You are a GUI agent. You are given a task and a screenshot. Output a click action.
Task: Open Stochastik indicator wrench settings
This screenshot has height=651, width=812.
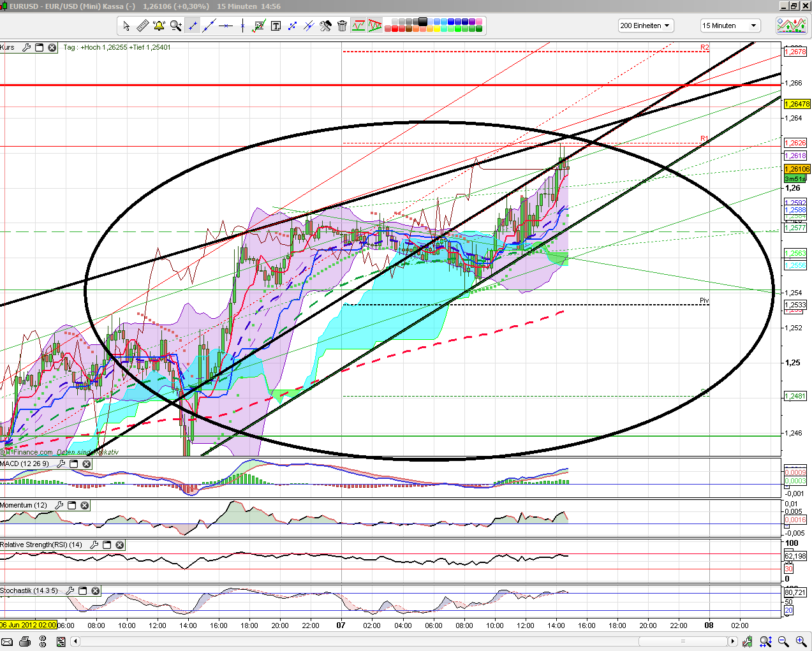pos(70,590)
